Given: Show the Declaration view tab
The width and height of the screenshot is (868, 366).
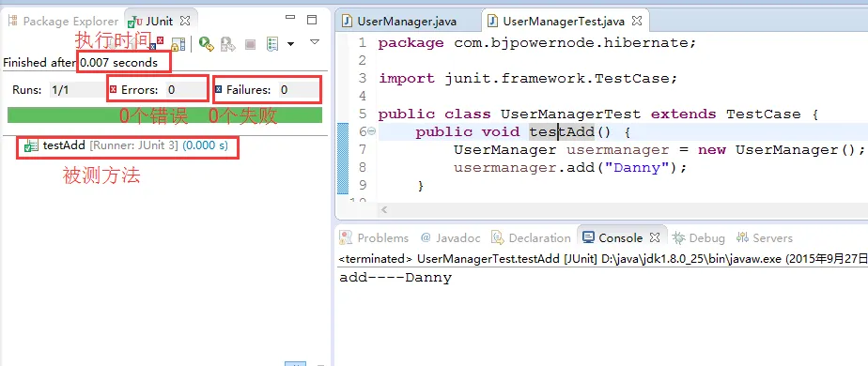Looking at the screenshot, I should (532, 237).
